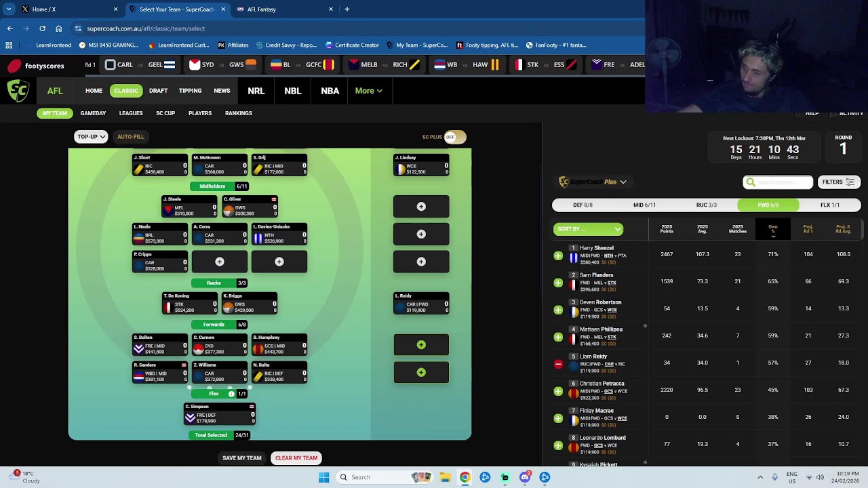Click the browser address bar

click(x=353, y=28)
